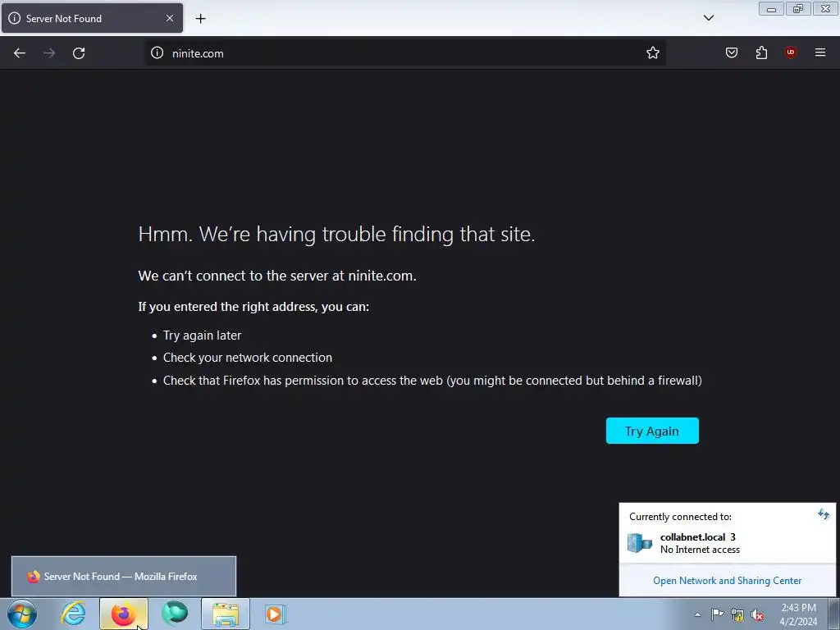Expand the list all tabs chevron

pyautogui.click(x=708, y=18)
